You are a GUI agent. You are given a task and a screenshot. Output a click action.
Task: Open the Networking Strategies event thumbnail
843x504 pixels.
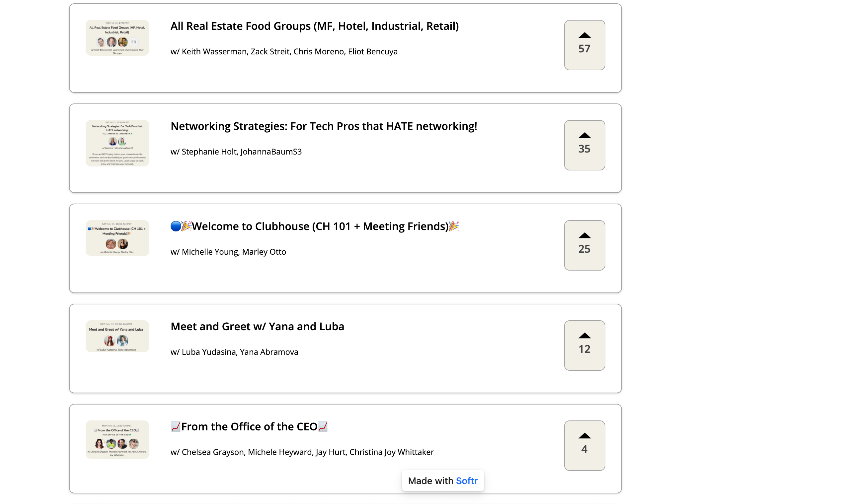point(117,143)
